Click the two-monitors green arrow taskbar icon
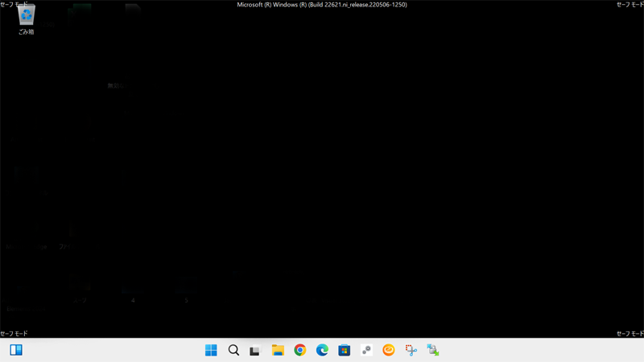 433,350
